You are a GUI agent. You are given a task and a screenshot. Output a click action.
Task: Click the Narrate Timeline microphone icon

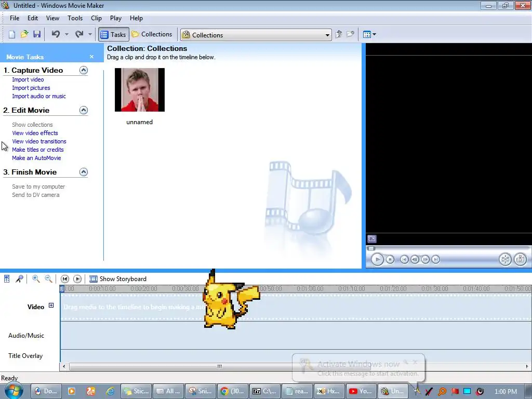[x=19, y=279]
